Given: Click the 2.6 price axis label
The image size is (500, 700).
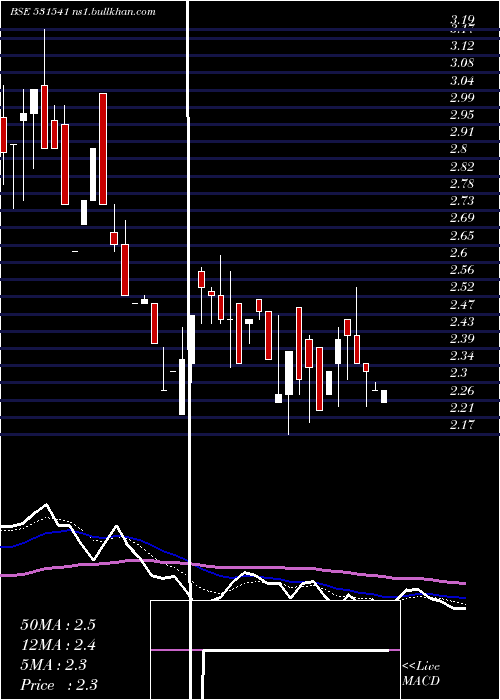Looking at the screenshot, I should click(x=458, y=253).
